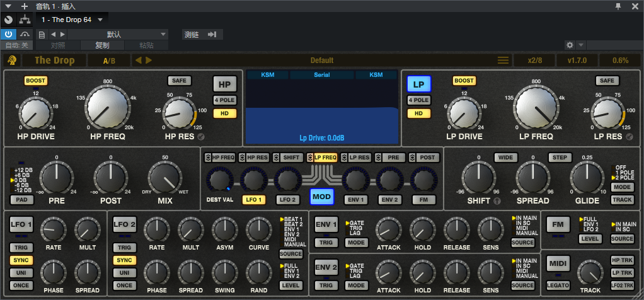
Task: Click the LEGATO button
Action: click(x=558, y=286)
